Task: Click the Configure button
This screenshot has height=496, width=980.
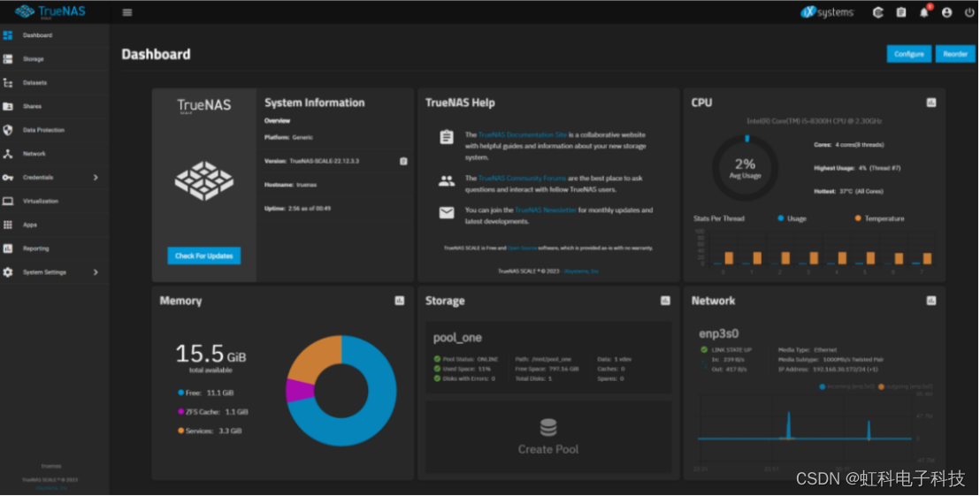Action: click(x=908, y=54)
